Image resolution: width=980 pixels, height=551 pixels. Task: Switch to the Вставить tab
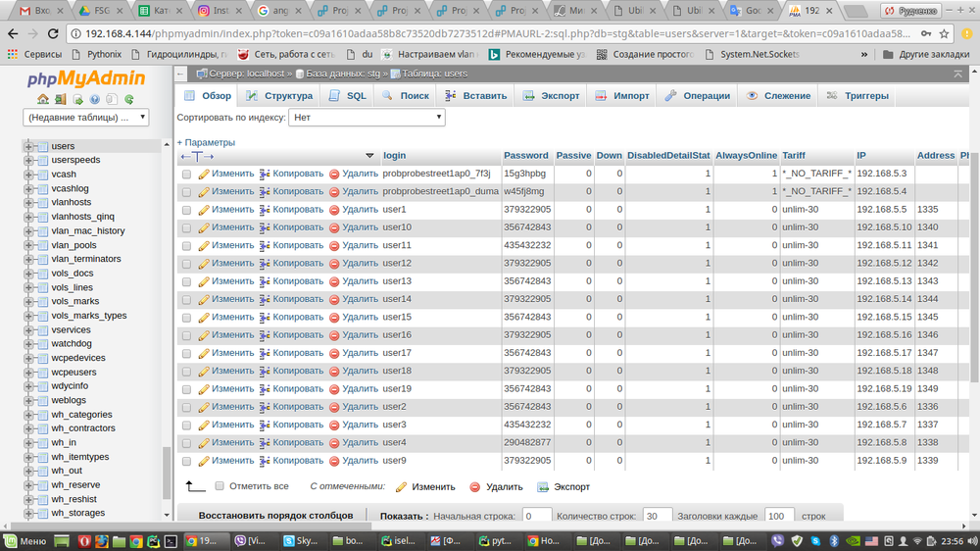coord(475,96)
